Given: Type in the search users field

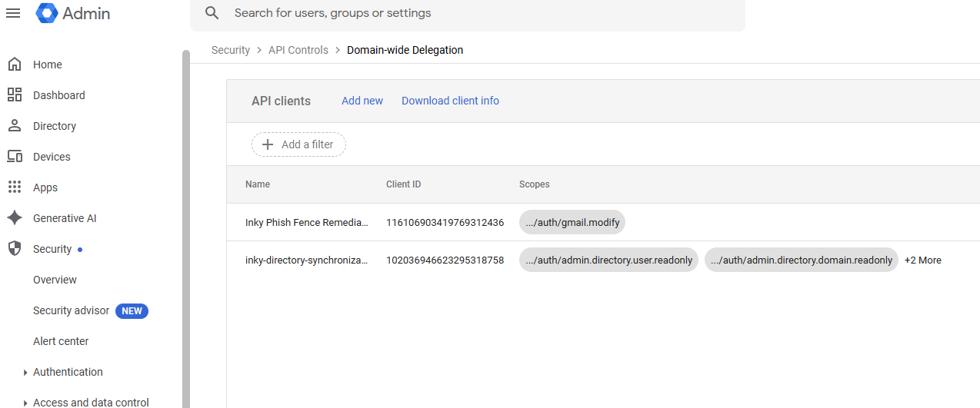Looking at the screenshot, I should 477,13.
